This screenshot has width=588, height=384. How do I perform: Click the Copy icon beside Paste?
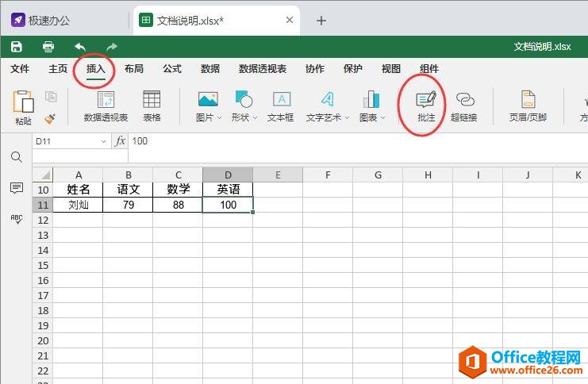tap(51, 97)
